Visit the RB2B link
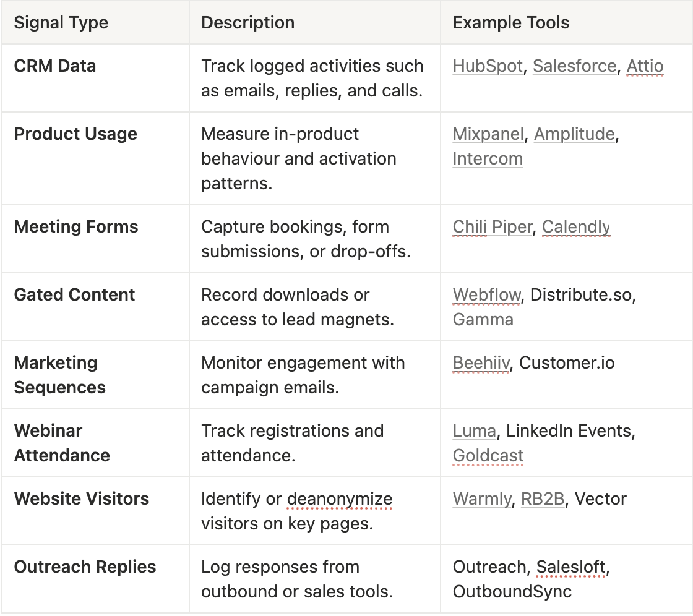Viewport: 693px width, 616px height. click(543, 499)
